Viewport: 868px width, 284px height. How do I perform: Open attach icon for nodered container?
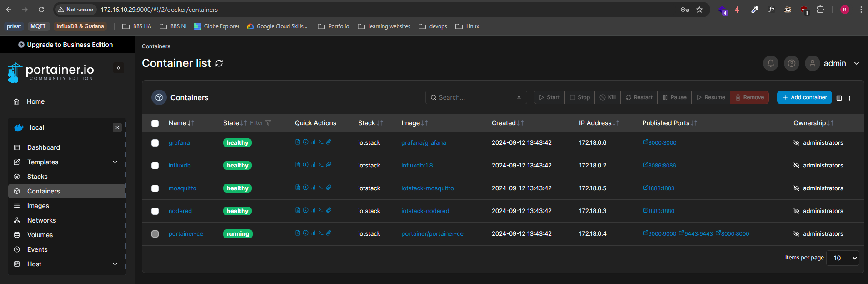pyautogui.click(x=329, y=210)
